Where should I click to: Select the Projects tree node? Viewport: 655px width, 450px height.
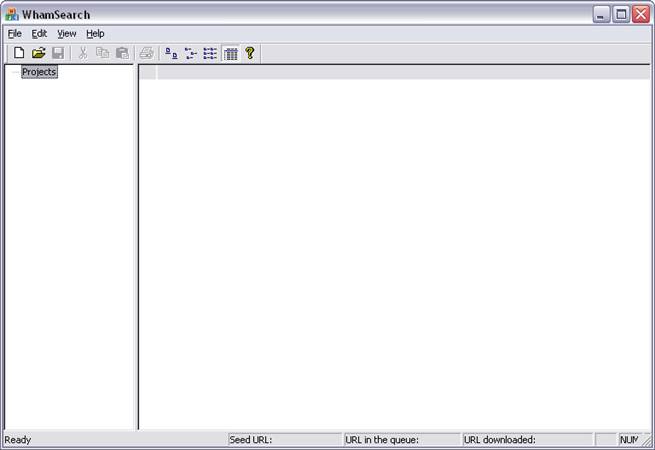tap(39, 72)
